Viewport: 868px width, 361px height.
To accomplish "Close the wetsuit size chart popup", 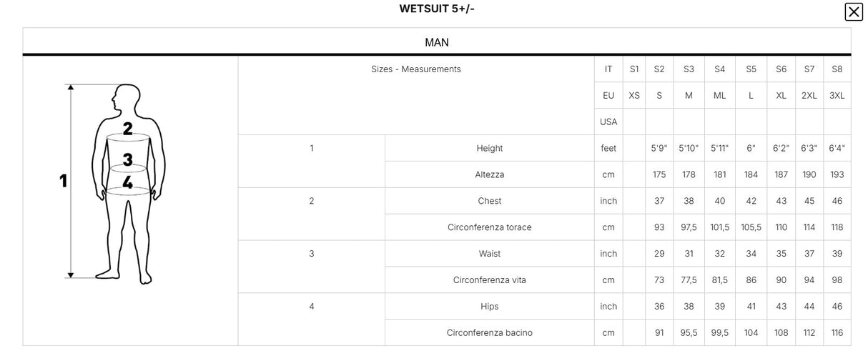I will [854, 12].
